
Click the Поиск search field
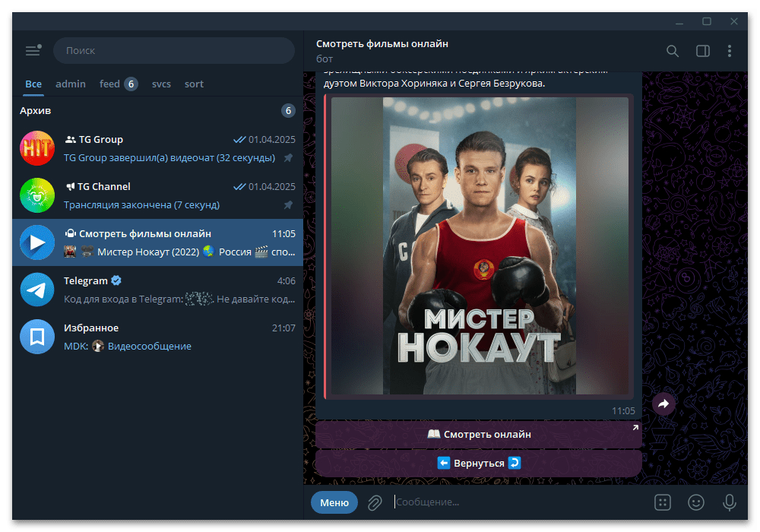point(173,50)
